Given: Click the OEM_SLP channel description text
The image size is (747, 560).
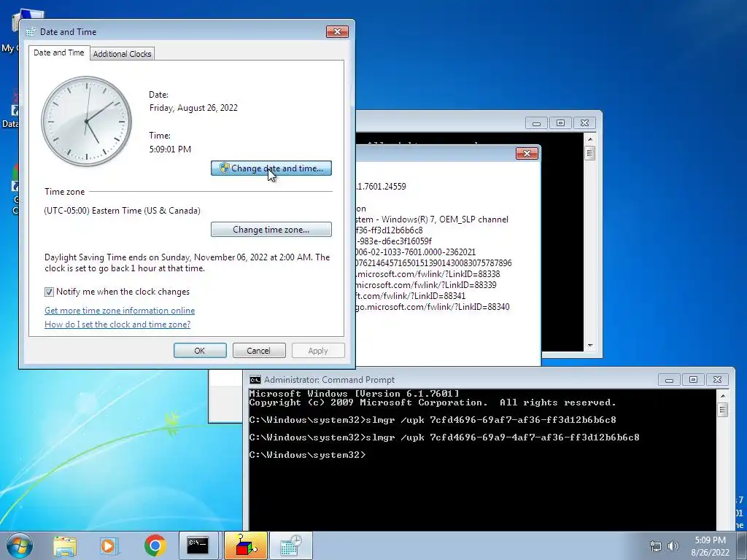Looking at the screenshot, I should (433, 219).
